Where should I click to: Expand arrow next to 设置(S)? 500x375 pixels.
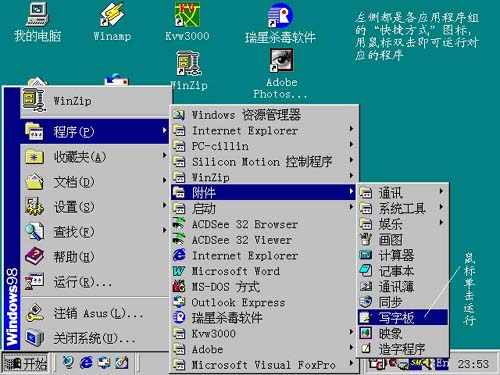coord(164,205)
